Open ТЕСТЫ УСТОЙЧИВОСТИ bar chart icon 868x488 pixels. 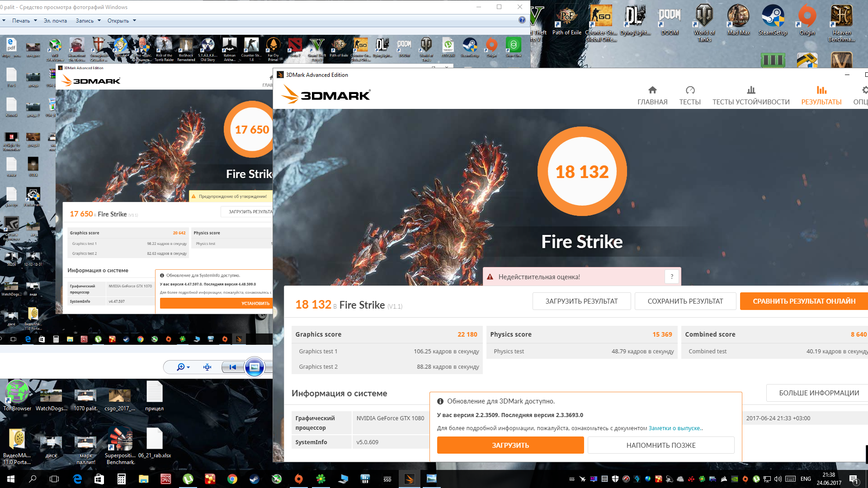pyautogui.click(x=751, y=90)
